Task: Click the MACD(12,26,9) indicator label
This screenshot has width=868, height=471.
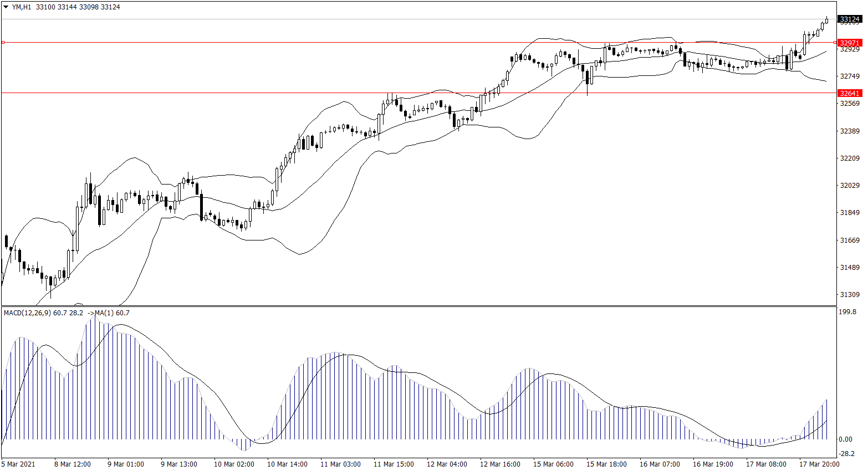Action: 28,313
